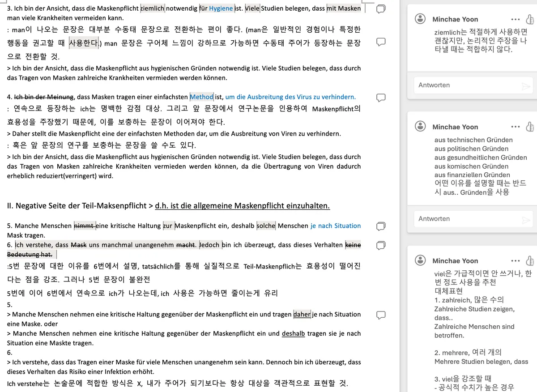This screenshot has width=537, height=392.
Task: Click avatar icon on the 'viel은' comment
Action: click(420, 260)
